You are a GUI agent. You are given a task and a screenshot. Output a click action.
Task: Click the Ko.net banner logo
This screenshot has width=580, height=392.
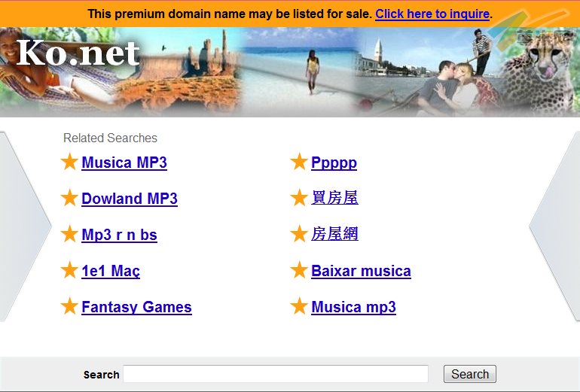click(78, 53)
